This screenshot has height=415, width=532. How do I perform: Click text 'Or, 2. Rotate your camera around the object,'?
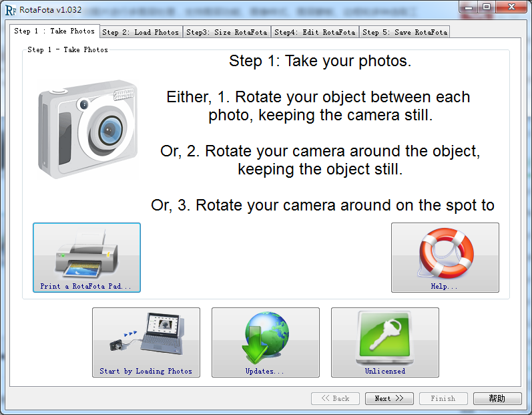coord(320,151)
